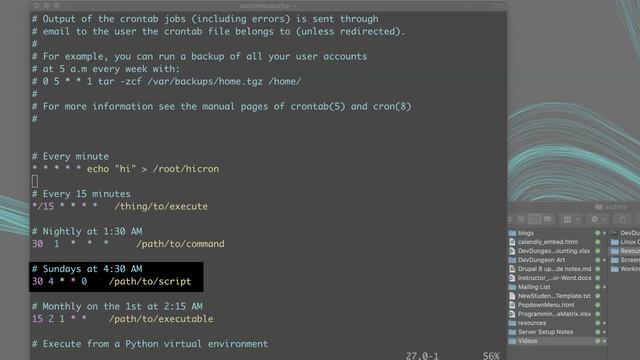
Task: Click the tar -zcf backup example line
Action: click(166, 82)
